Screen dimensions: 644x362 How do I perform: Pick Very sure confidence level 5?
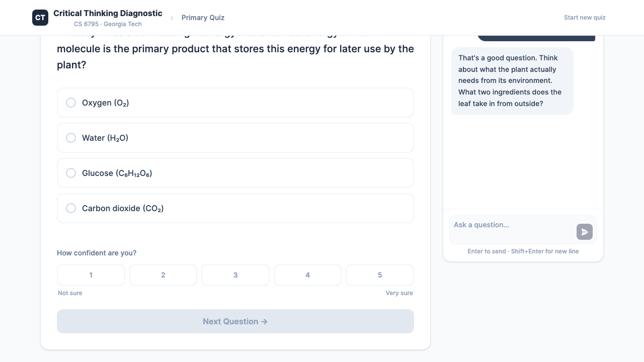(x=379, y=275)
